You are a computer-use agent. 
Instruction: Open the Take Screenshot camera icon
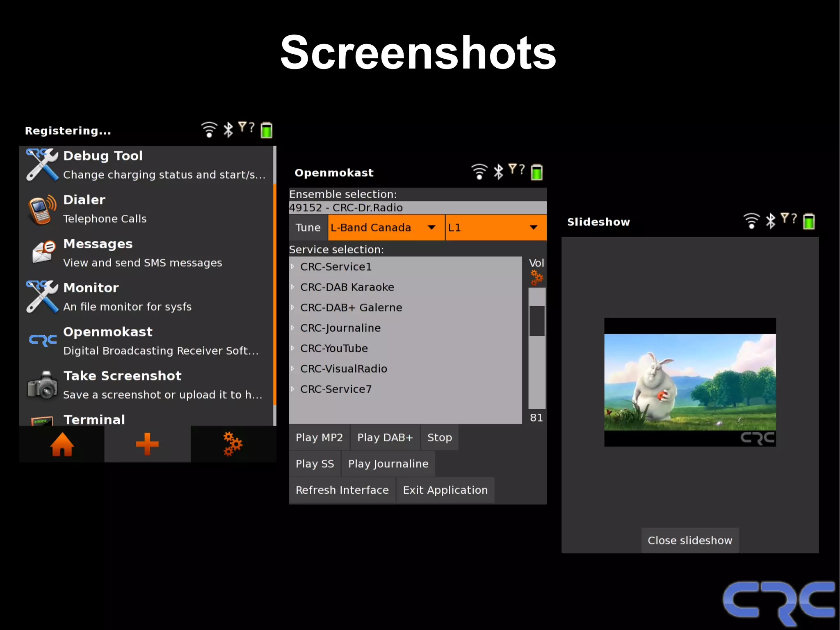[x=42, y=385]
